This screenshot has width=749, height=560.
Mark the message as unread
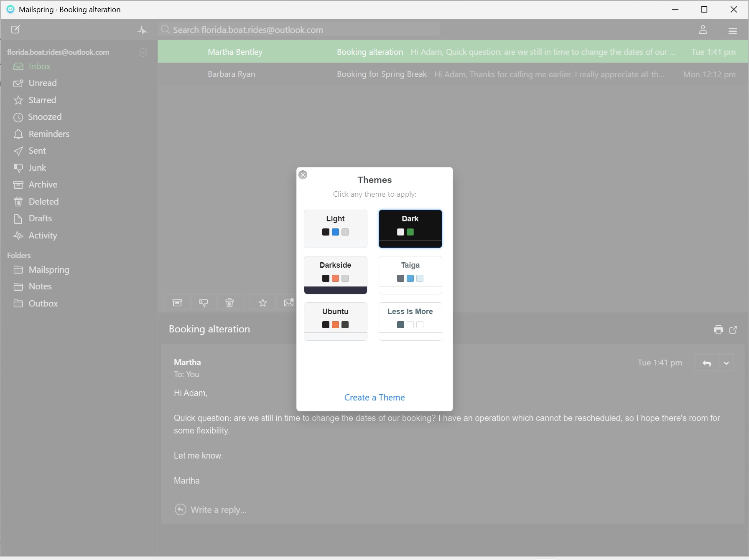pos(289,302)
